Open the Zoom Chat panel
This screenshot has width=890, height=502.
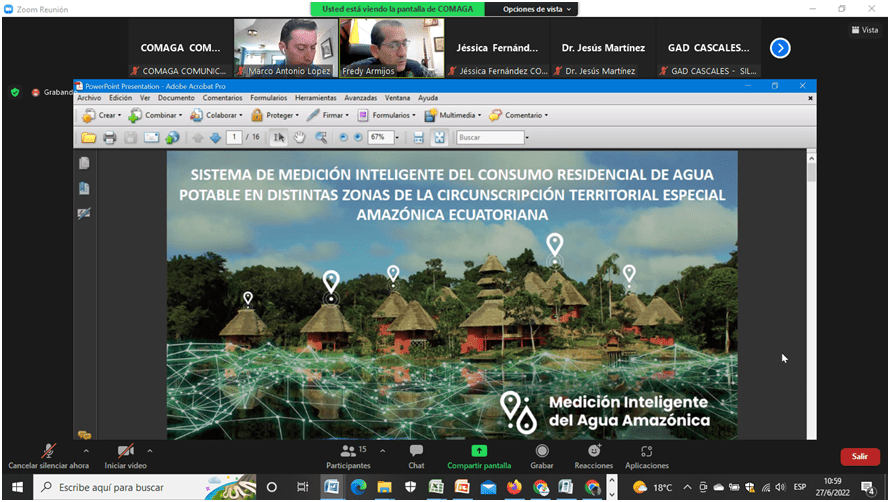click(416, 452)
